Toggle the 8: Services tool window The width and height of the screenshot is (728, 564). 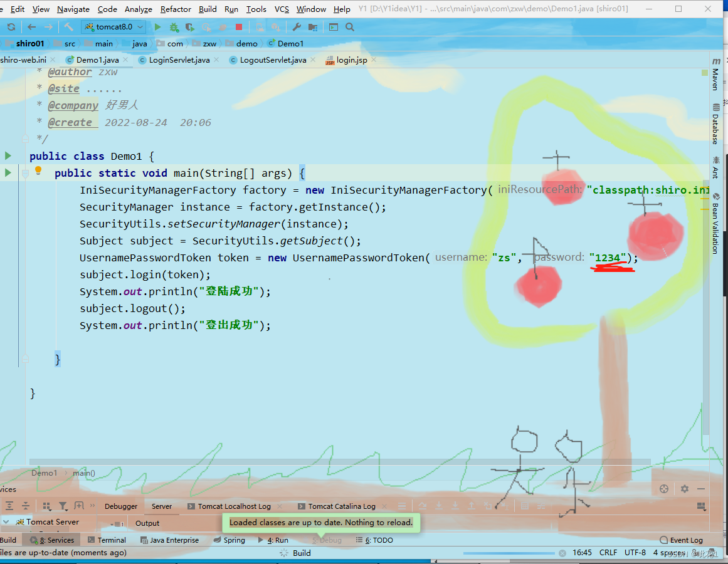coord(51,540)
